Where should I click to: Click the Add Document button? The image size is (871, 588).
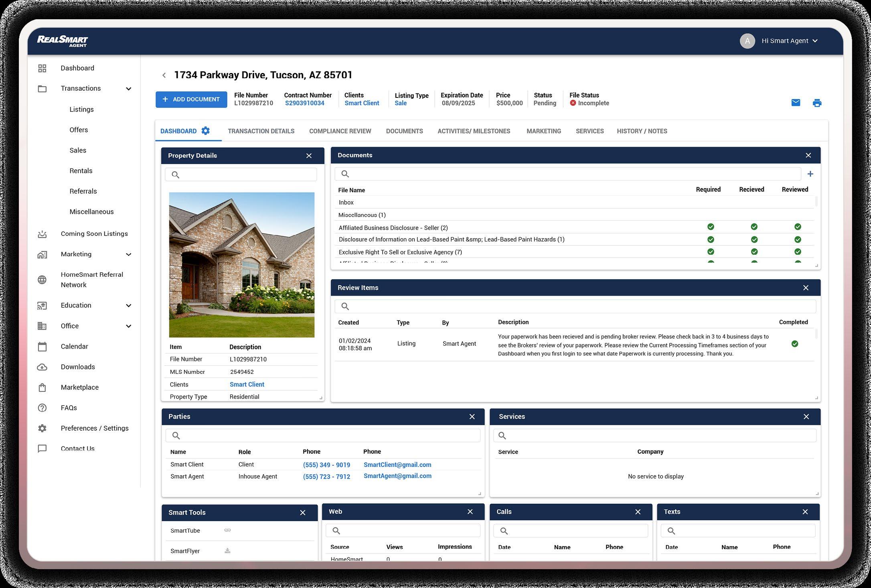(x=191, y=99)
